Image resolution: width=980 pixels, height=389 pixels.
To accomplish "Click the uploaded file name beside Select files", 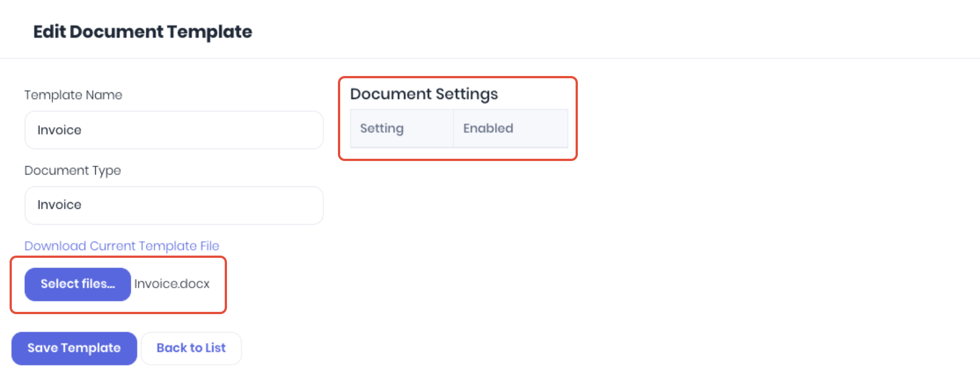I will [x=172, y=284].
